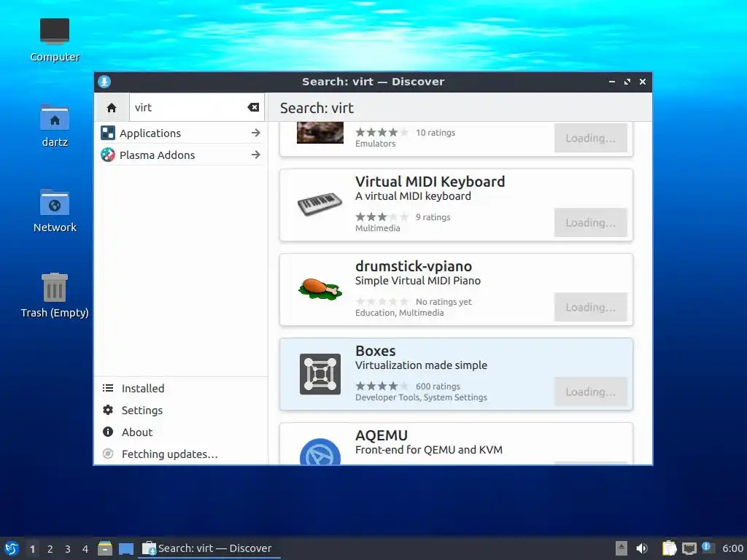Click the show desktop taskbar icon
The height and width of the screenshot is (560, 747).
126,548
